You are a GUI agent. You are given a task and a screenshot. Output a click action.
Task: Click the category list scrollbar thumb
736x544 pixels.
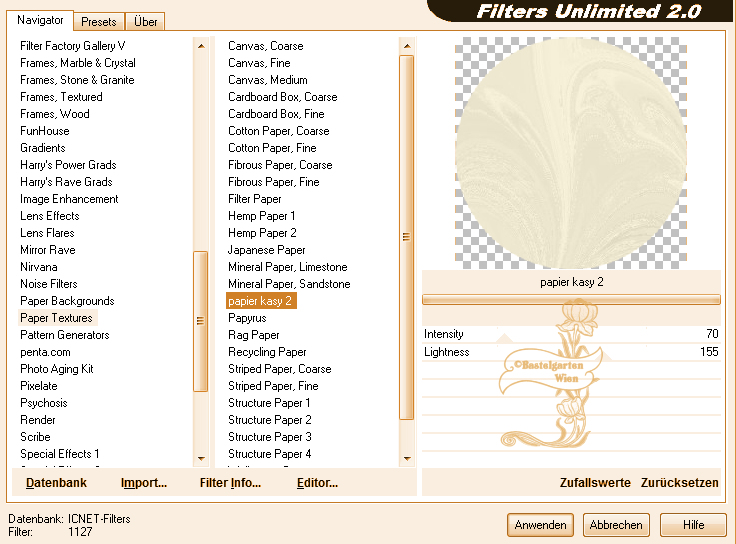200,321
